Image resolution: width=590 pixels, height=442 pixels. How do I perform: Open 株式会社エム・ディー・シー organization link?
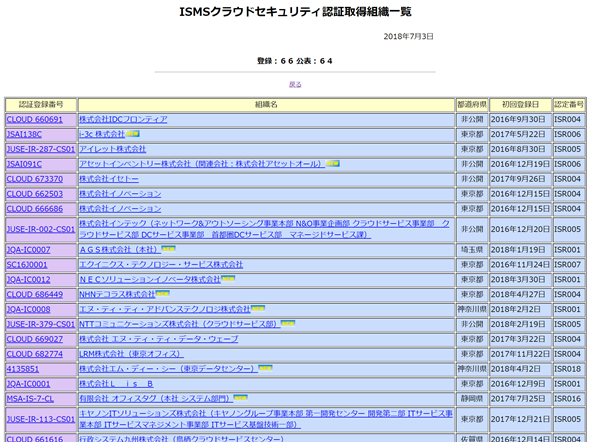(168, 369)
